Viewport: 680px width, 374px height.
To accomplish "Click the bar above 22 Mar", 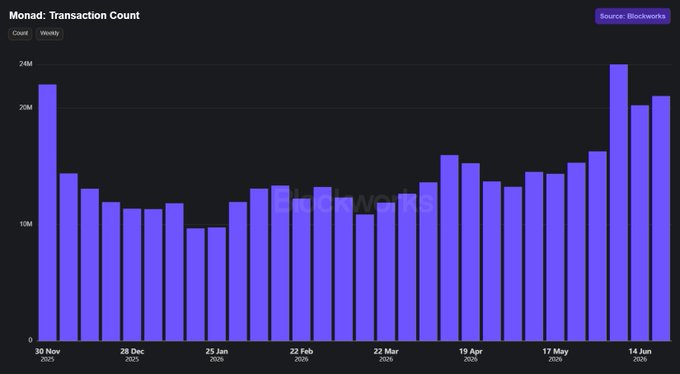I will coord(386,272).
